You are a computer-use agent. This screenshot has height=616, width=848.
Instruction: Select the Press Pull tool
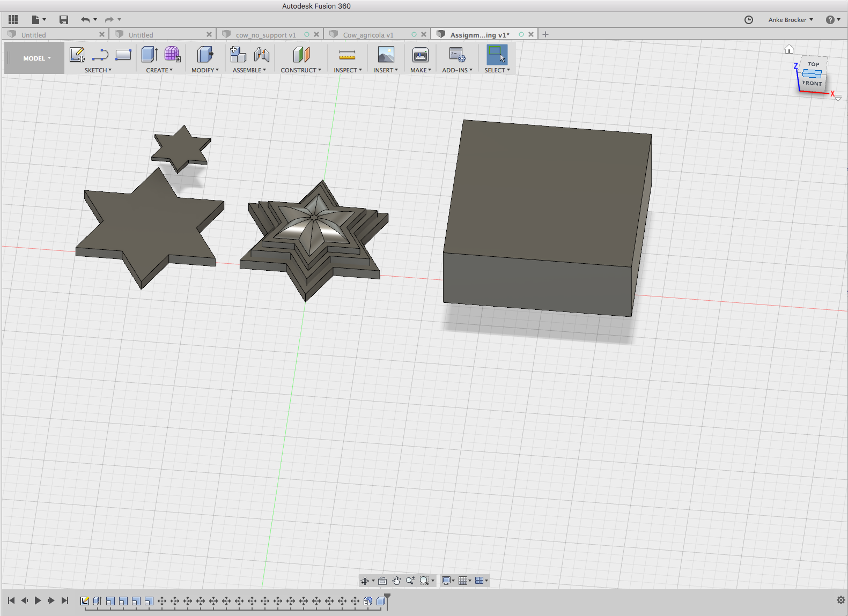pos(205,55)
